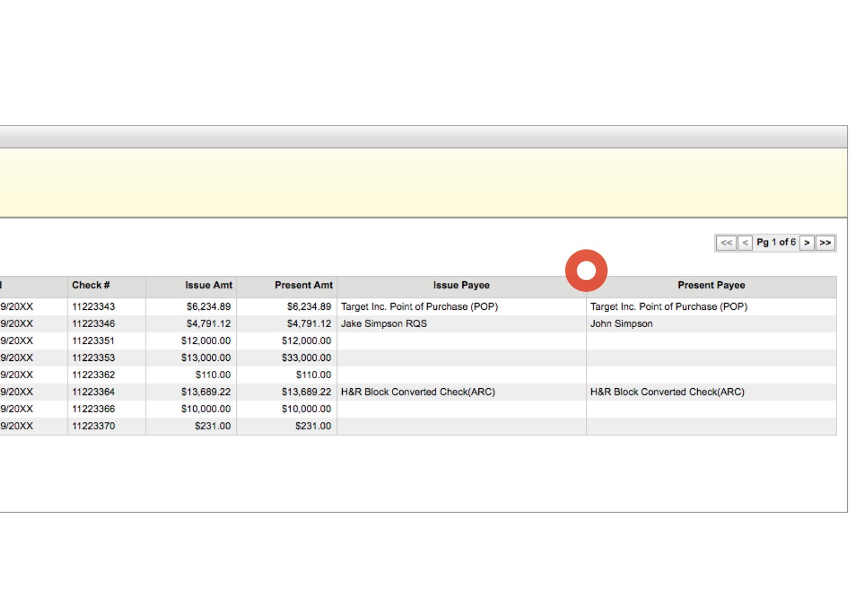Click the Present Payee column header
Screen dimensions: 868x609
tap(711, 285)
